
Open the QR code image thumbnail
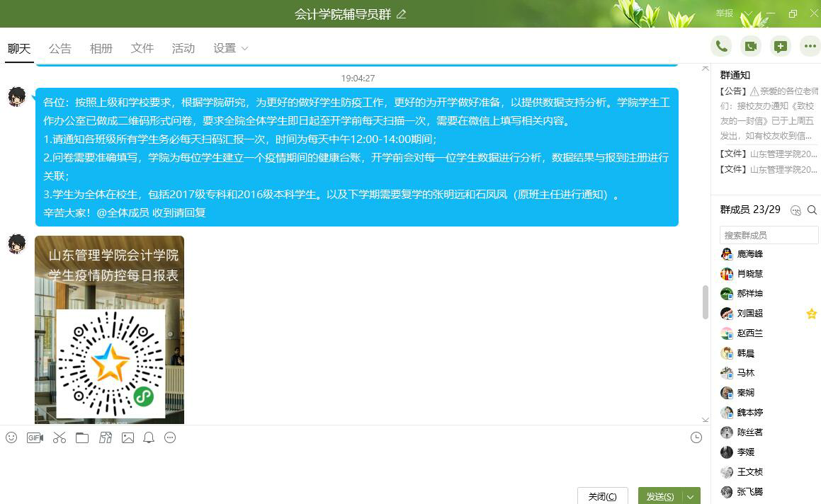click(x=109, y=330)
